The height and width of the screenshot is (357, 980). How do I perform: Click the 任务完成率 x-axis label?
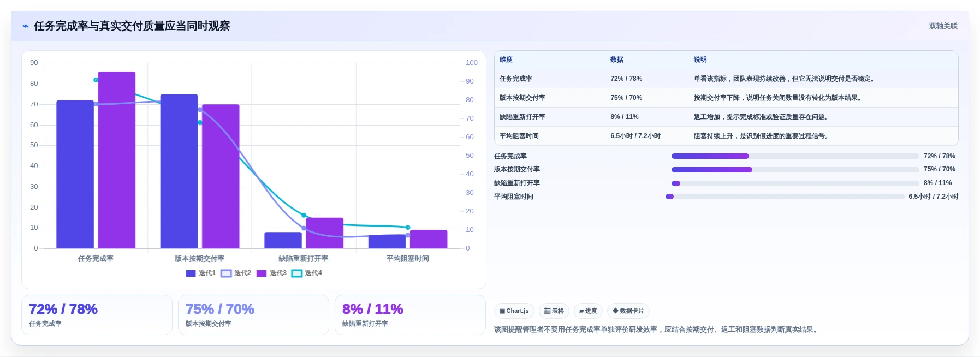coord(96,259)
